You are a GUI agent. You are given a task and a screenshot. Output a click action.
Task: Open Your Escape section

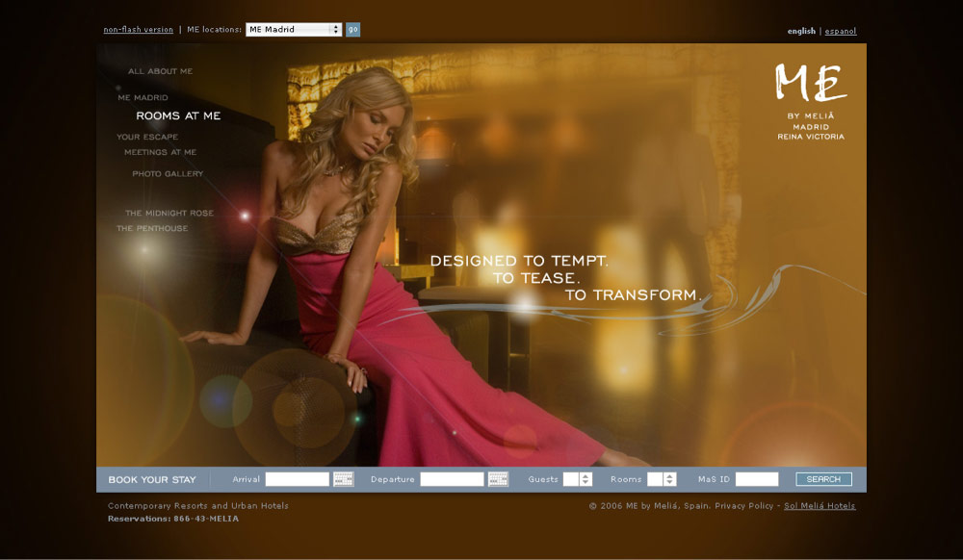(x=147, y=138)
